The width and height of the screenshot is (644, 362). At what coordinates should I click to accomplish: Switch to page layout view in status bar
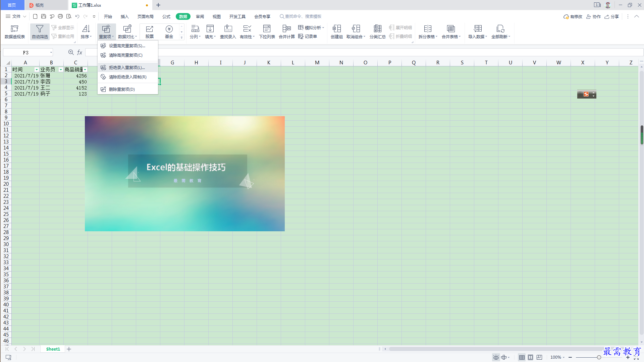point(530,357)
